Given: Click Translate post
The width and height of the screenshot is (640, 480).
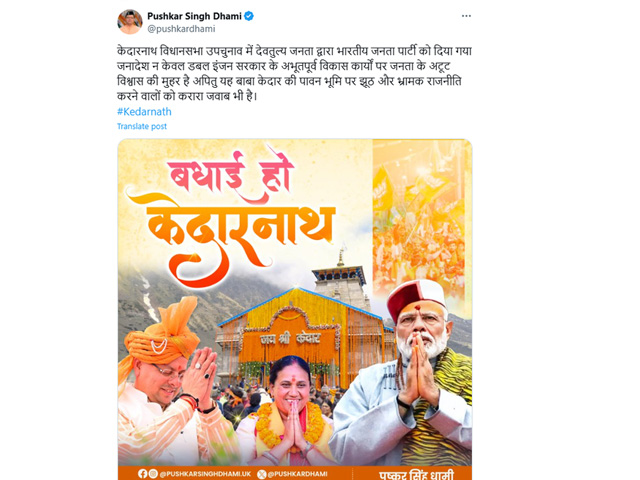Looking at the screenshot, I should click(142, 126).
